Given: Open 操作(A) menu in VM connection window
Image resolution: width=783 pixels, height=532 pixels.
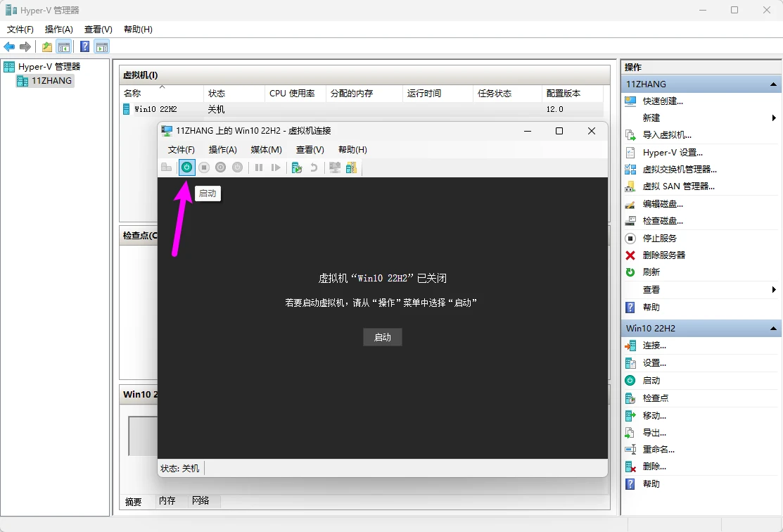Looking at the screenshot, I should pos(223,150).
